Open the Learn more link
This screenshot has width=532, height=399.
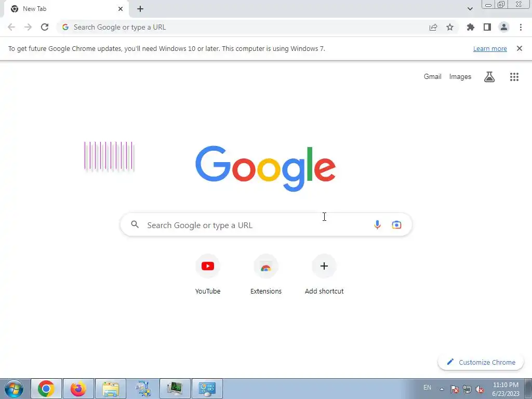click(490, 48)
